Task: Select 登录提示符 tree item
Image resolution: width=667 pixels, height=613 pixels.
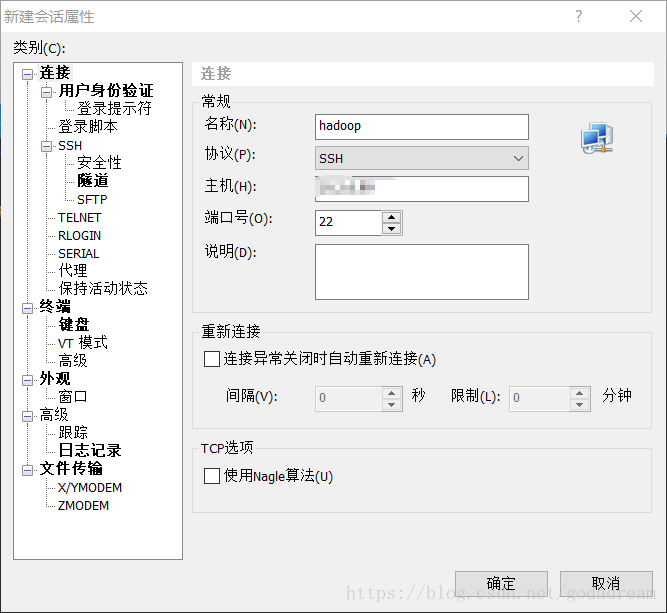Action: pos(114,108)
